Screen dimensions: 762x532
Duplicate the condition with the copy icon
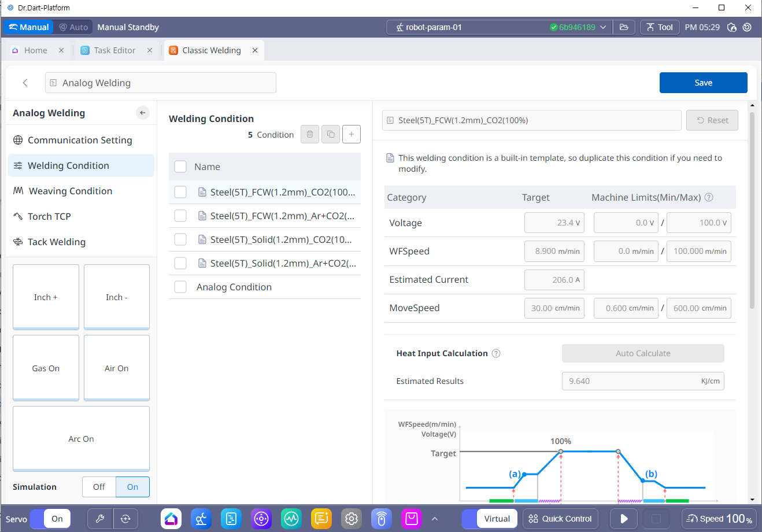click(x=331, y=134)
